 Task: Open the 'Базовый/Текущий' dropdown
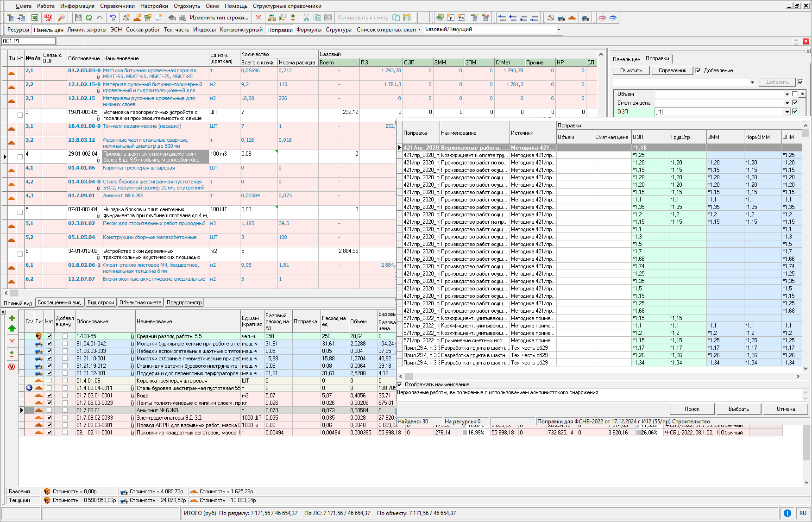point(559,30)
